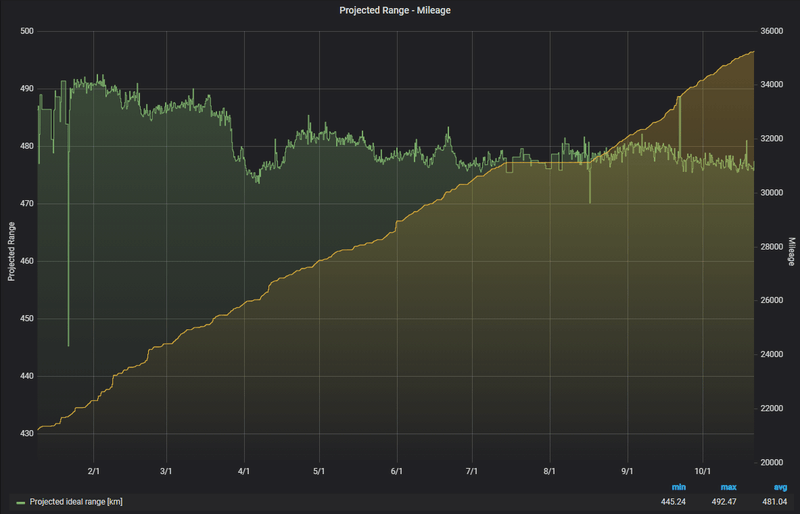Click the 470 tick on the Projected Range axis
The height and width of the screenshot is (514, 800).
click(x=27, y=204)
